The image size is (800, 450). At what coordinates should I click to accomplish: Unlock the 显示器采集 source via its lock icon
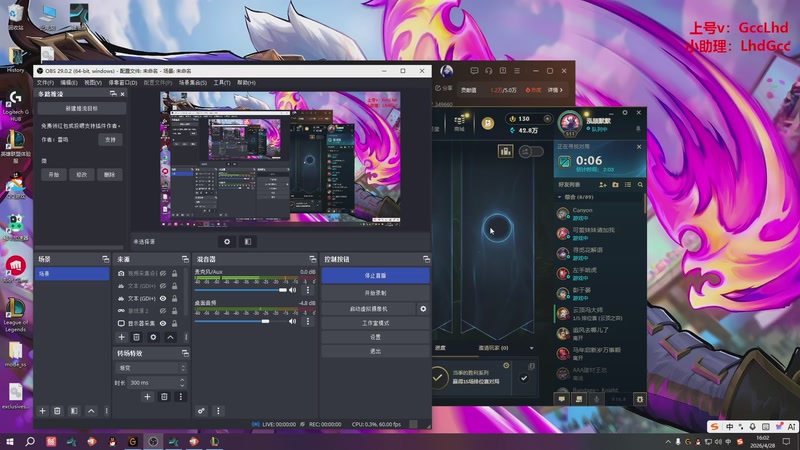click(x=174, y=323)
